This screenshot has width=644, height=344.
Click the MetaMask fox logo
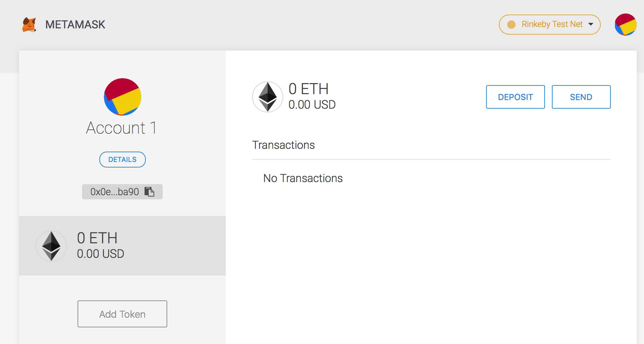[29, 25]
